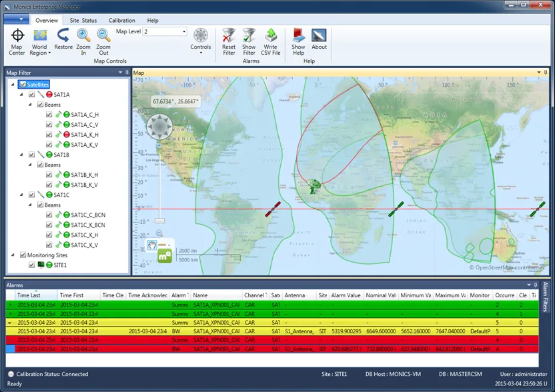Screen dimensions: 555x392
Task: Select the red BW alarm row value 620.686277
Action: point(346,349)
